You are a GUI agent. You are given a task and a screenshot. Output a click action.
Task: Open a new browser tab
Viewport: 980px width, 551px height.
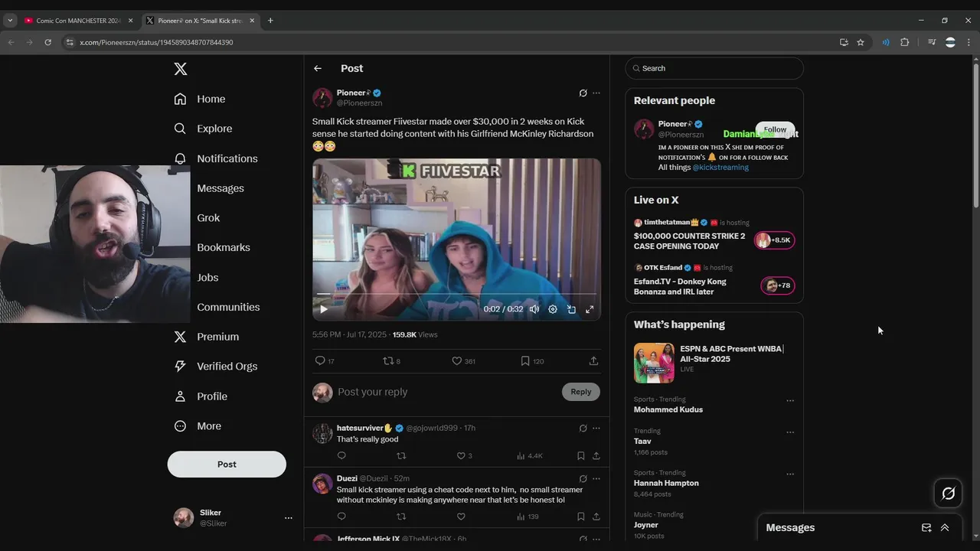270,21
